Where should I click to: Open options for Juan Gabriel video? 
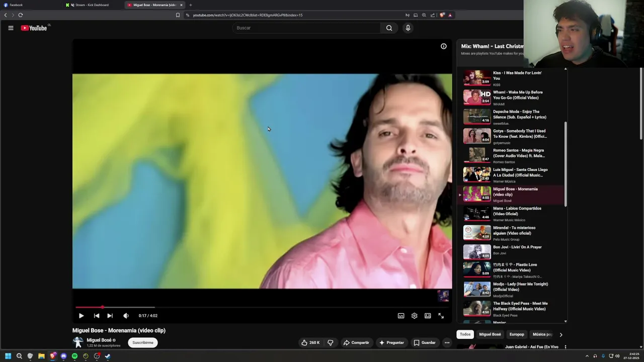pos(566,347)
